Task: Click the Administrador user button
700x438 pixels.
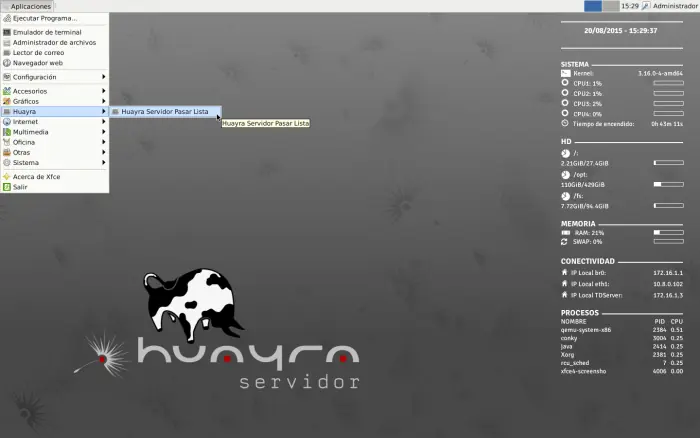Action: pos(670,6)
